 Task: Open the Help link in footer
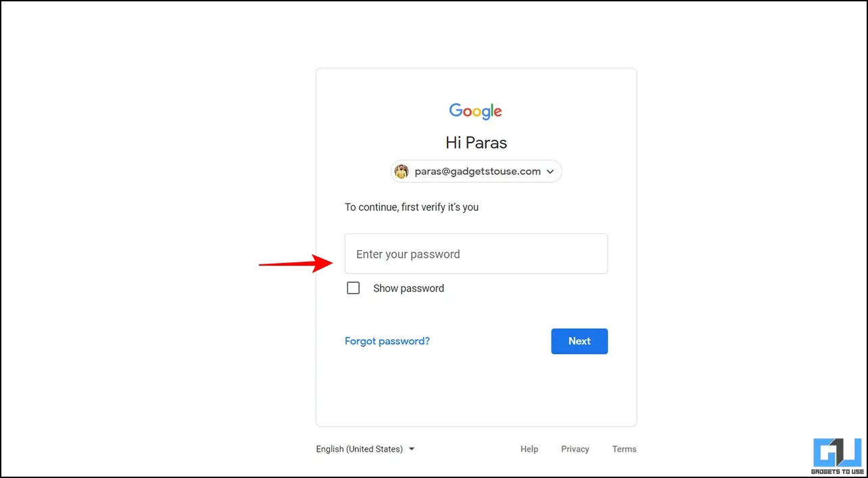[529, 449]
